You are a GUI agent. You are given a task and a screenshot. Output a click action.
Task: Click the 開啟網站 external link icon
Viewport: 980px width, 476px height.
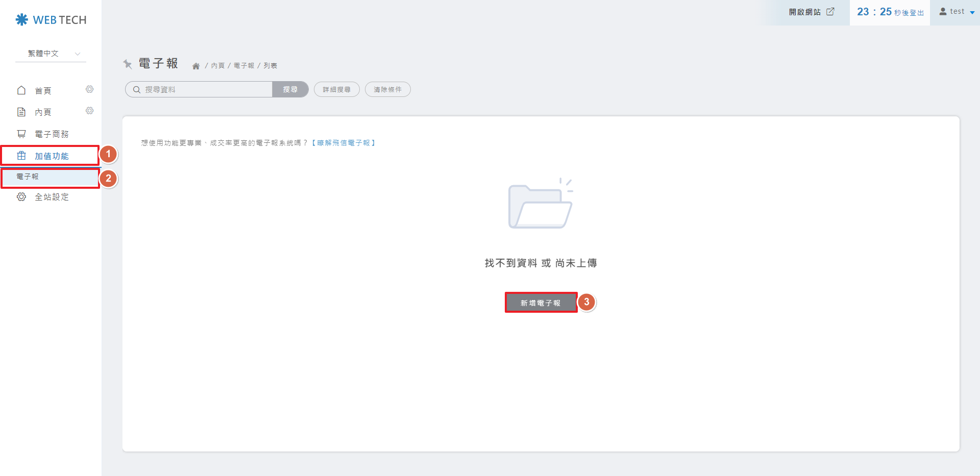[x=830, y=12]
